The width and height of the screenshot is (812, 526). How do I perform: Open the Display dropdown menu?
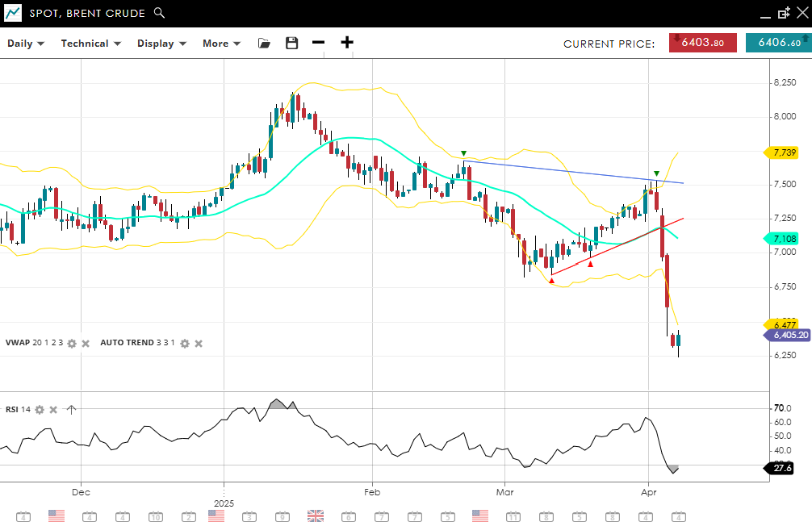coord(161,44)
